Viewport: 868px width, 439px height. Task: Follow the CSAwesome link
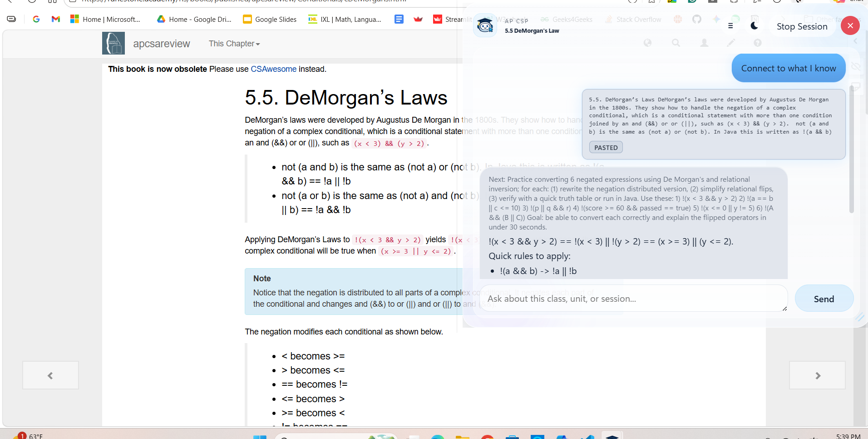click(x=274, y=69)
